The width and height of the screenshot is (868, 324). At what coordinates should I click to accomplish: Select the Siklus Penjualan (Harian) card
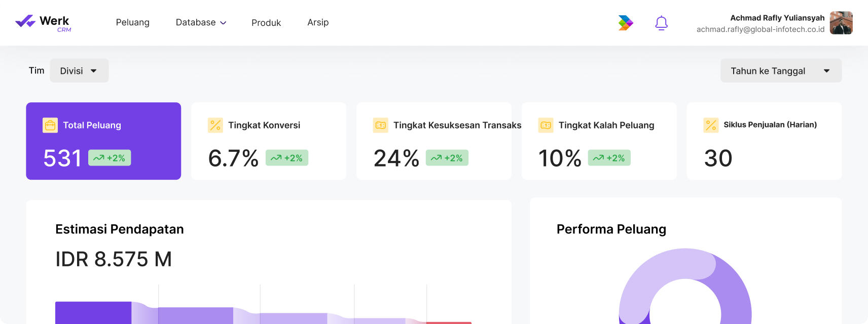point(765,141)
